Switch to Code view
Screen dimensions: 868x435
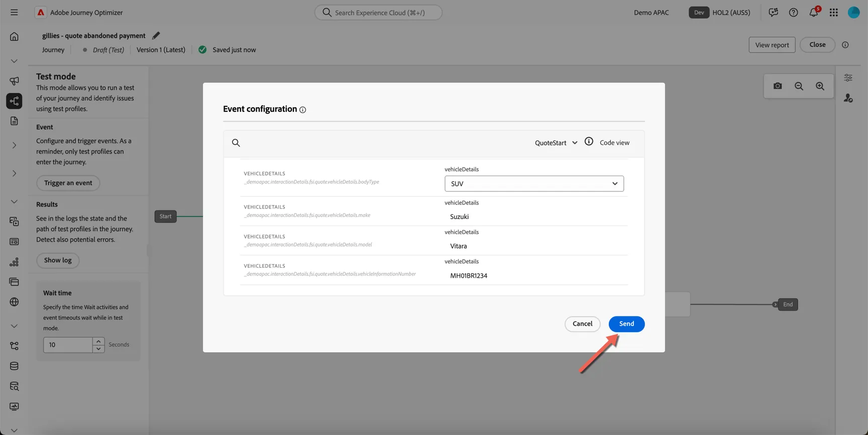(x=614, y=143)
